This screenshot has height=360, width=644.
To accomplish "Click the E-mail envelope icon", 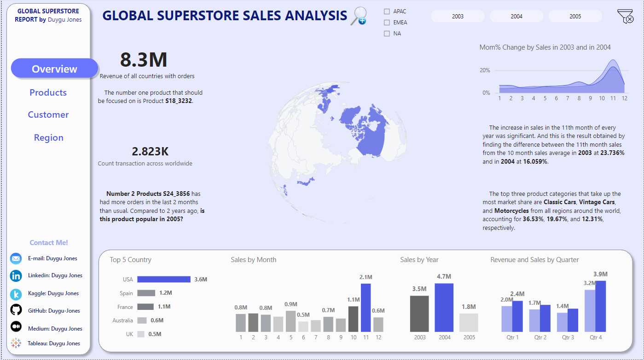I will click(16, 258).
